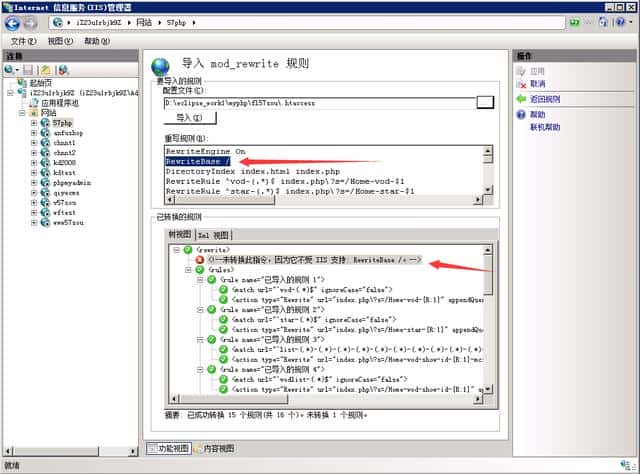Collapse 已导入的规则 4 node
This screenshot has width=640, height=474.
coord(200,369)
